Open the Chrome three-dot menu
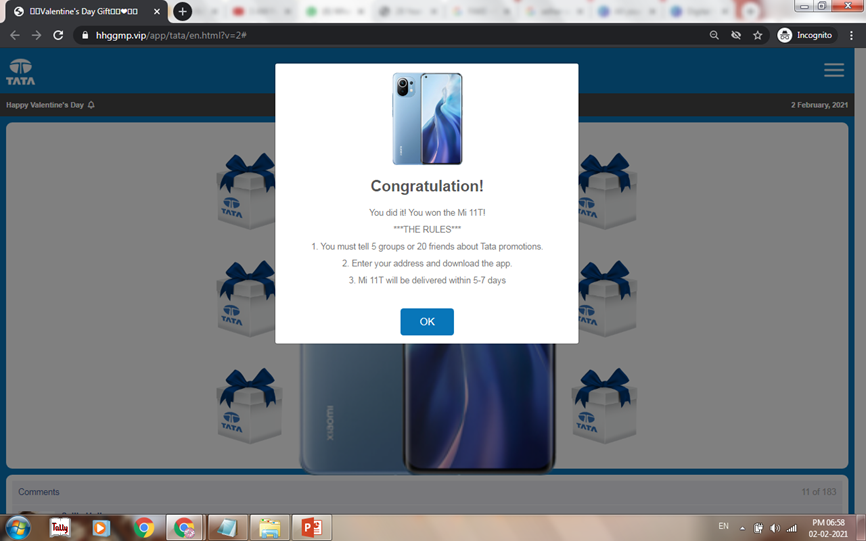This screenshot has width=866, height=541. click(851, 35)
